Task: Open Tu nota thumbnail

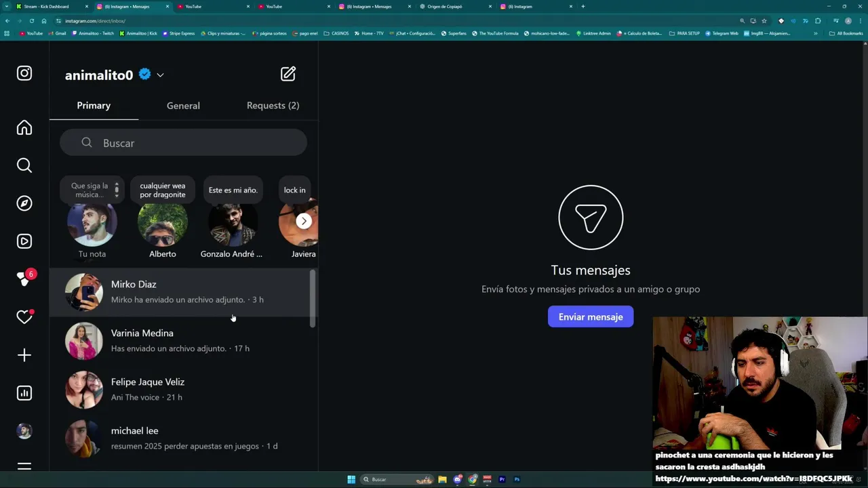Action: (92, 222)
